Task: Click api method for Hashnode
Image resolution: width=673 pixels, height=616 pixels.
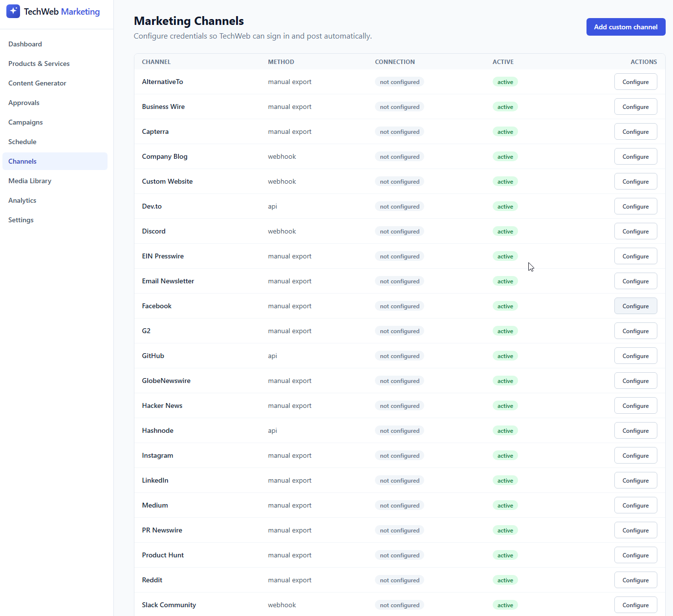Action: tap(272, 430)
